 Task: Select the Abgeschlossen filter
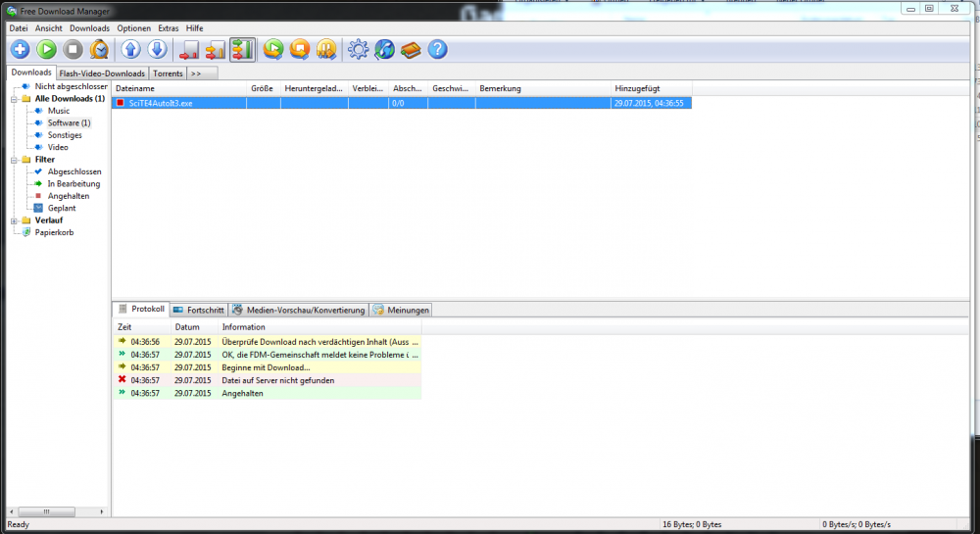(x=74, y=171)
